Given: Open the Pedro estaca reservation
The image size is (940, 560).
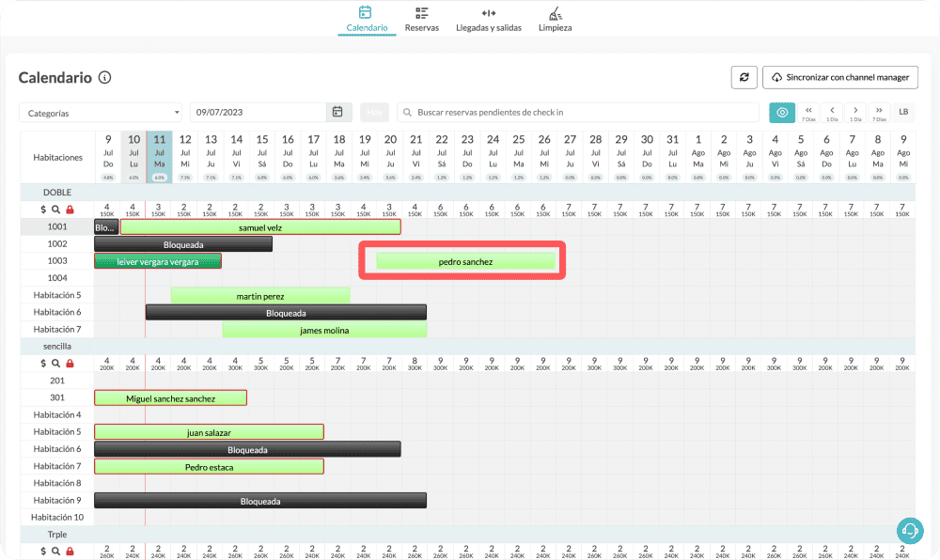Looking at the screenshot, I should pyautogui.click(x=210, y=467).
